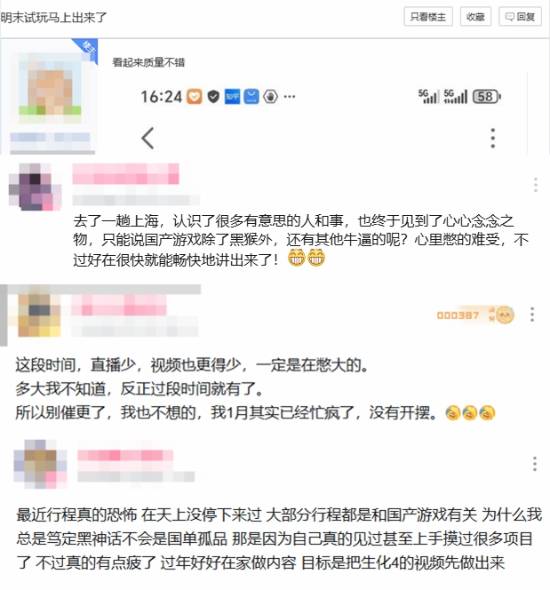The height and width of the screenshot is (590, 550).
Task: Click the shield status bar icon
Action: pos(213,97)
